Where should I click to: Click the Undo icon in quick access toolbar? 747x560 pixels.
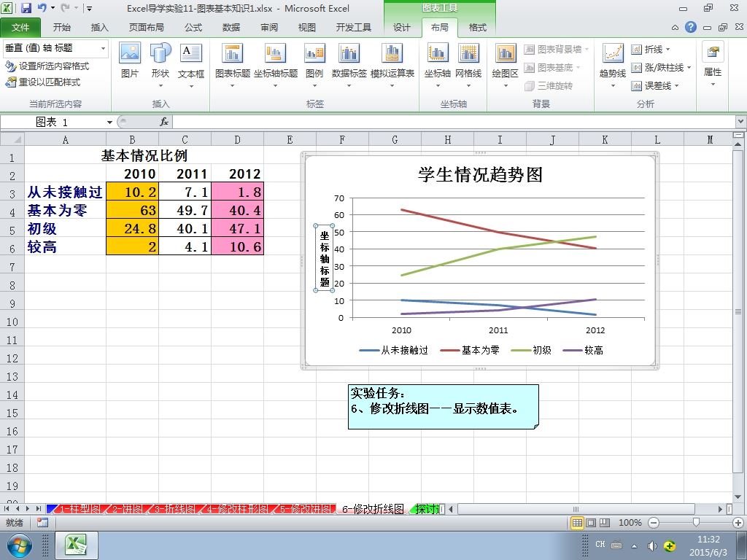42,8
